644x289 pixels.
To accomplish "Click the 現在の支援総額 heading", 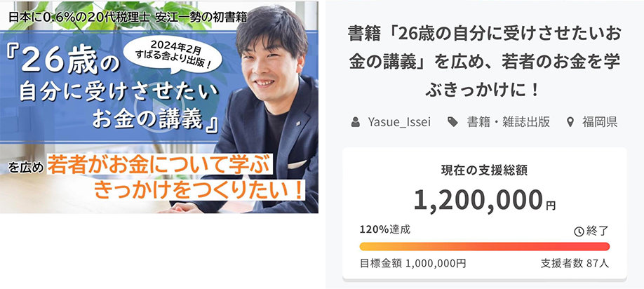I will [x=485, y=170].
